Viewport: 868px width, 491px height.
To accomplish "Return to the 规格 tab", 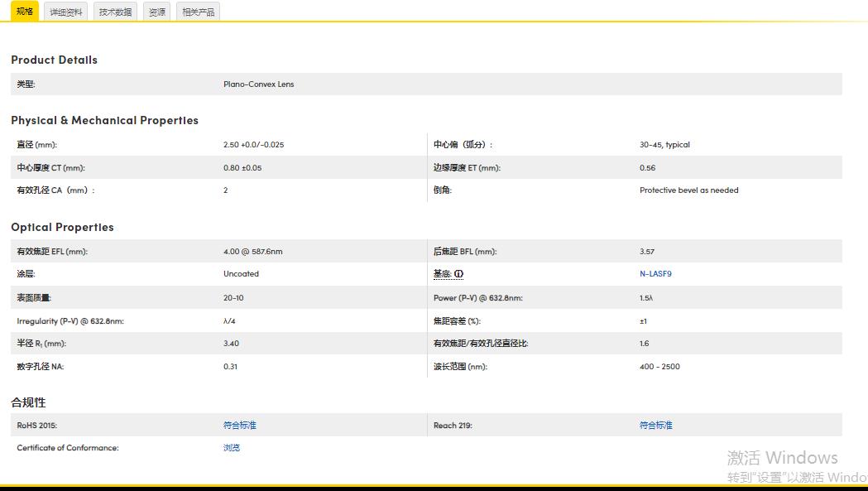I will click(23, 12).
